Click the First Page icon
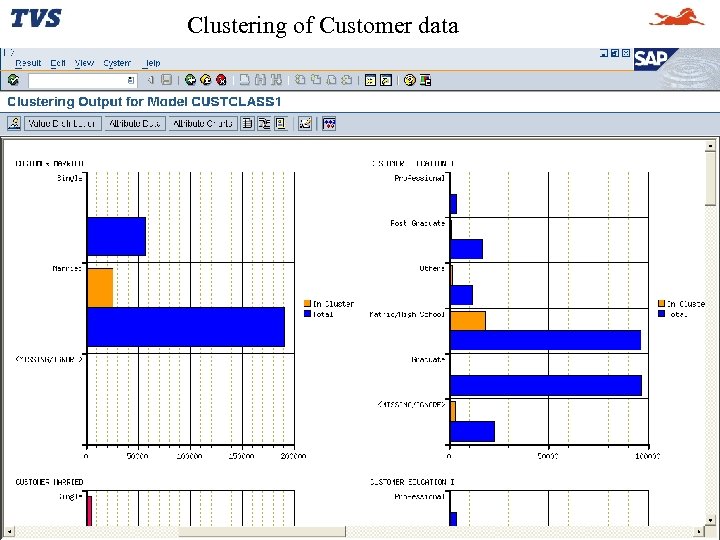The width and height of the screenshot is (720, 540). [300, 80]
